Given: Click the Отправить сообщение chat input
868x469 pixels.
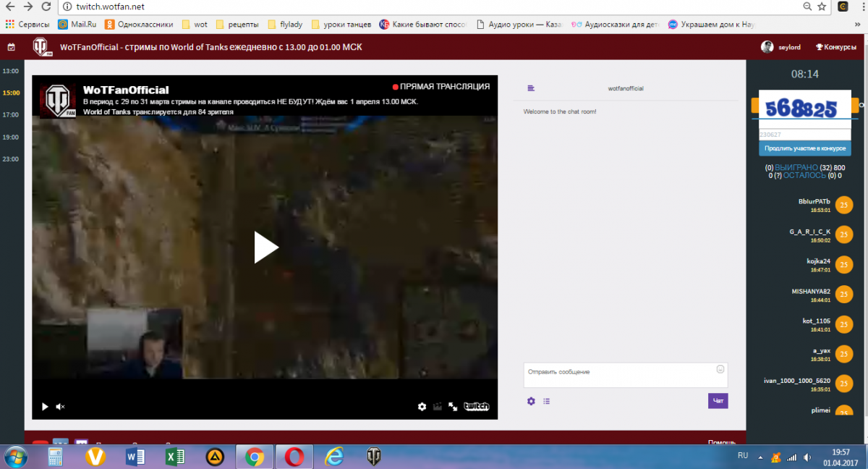Looking at the screenshot, I should tap(626, 375).
